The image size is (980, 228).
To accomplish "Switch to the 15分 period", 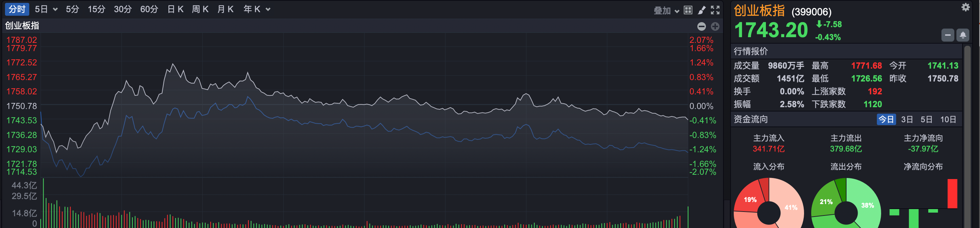I will coord(96,9).
